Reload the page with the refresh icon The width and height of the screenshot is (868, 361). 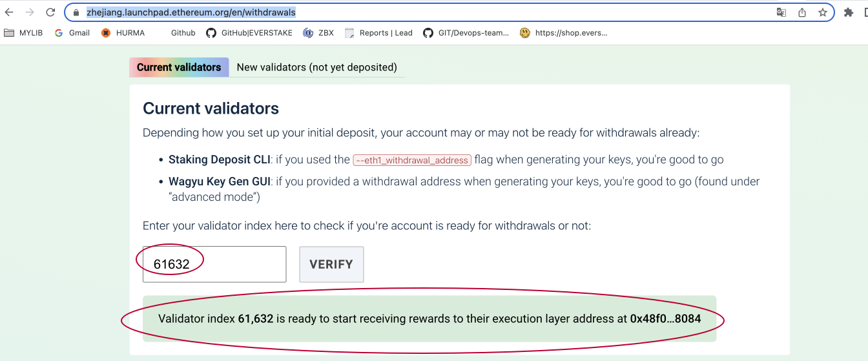click(50, 12)
